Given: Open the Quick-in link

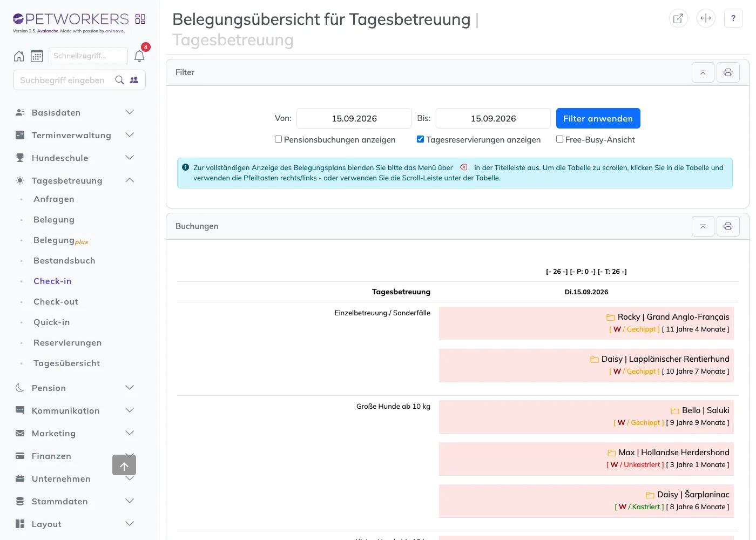Looking at the screenshot, I should pos(51,322).
